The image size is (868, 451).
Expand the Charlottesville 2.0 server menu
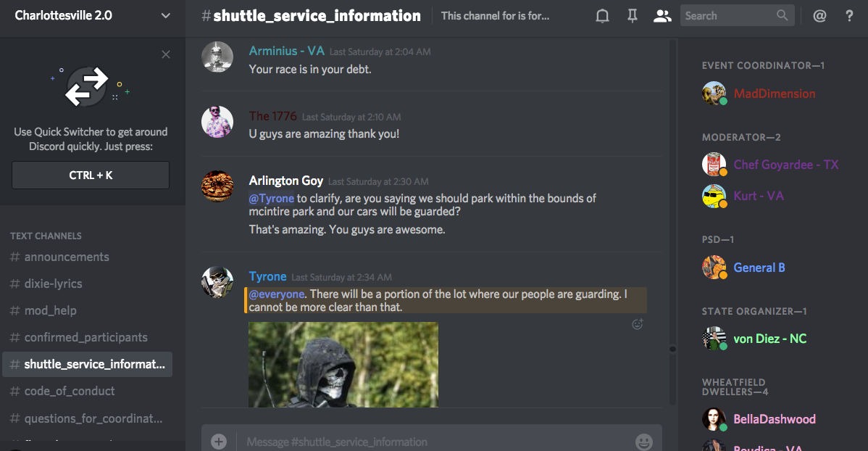(165, 15)
